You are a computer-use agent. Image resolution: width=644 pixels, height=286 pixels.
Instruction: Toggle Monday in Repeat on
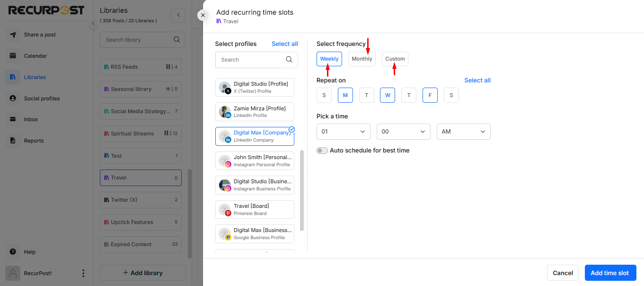pos(345,95)
